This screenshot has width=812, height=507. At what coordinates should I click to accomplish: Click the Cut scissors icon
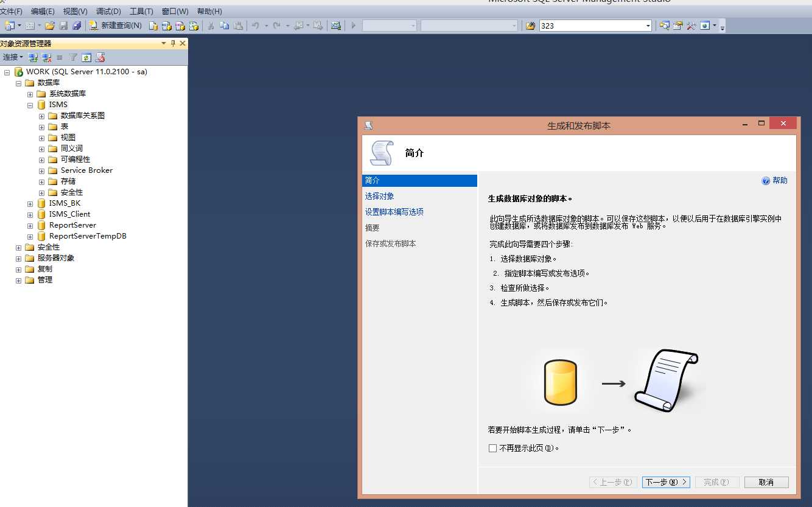[211, 26]
